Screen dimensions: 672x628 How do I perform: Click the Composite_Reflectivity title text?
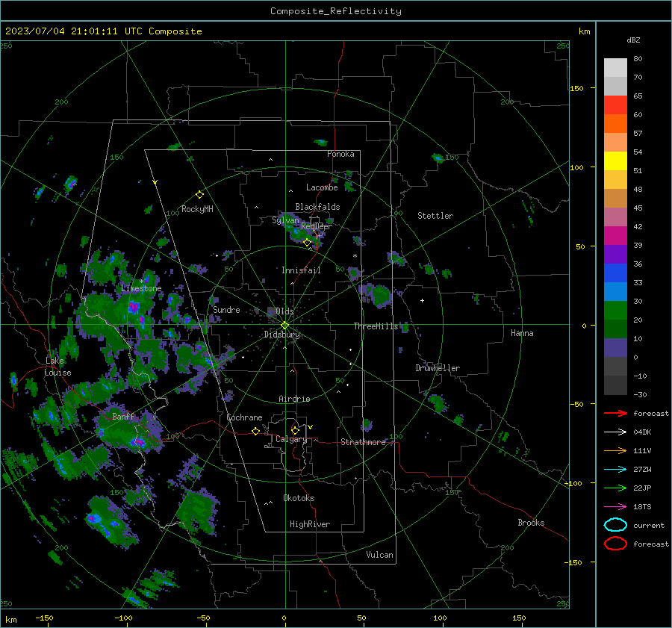(x=336, y=11)
